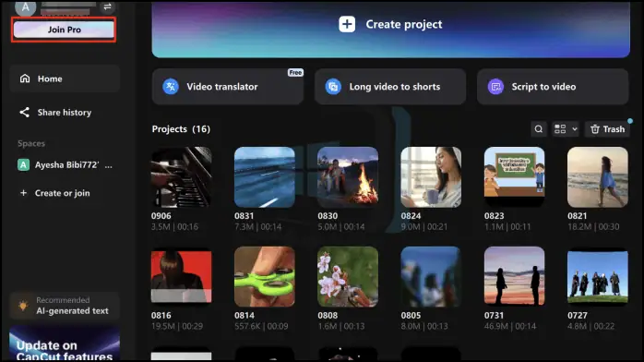Click the Video translator icon
The width and height of the screenshot is (644, 362).
[171, 87]
